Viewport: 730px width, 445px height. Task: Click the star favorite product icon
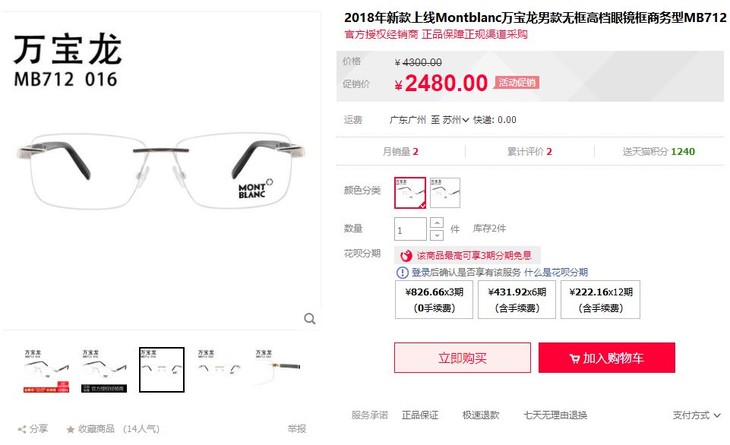pyautogui.click(x=70, y=429)
